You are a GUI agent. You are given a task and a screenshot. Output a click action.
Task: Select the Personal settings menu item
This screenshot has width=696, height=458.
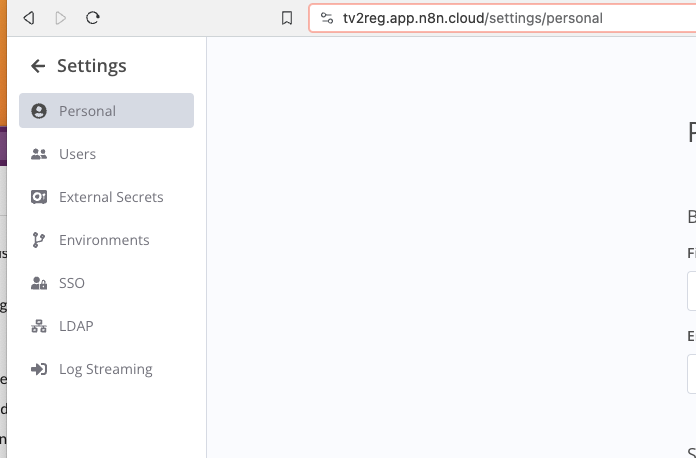(x=88, y=111)
